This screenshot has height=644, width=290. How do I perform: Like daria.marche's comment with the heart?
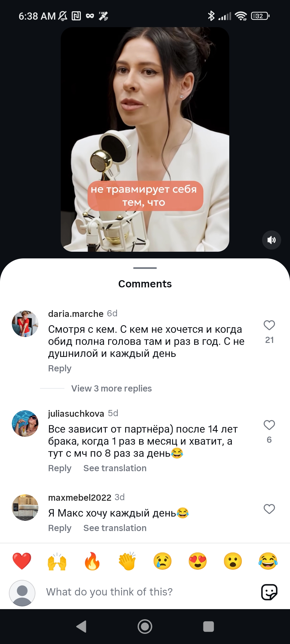click(x=269, y=325)
